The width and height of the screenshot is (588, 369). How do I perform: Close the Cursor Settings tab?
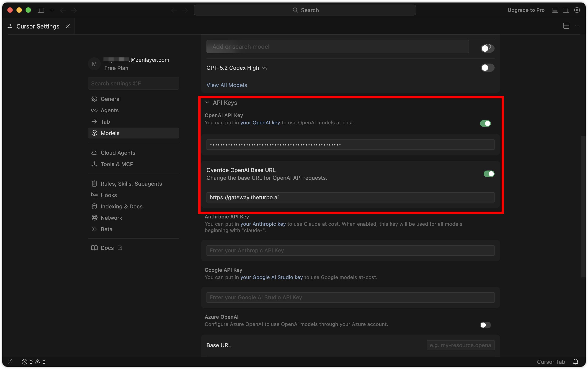click(x=68, y=26)
